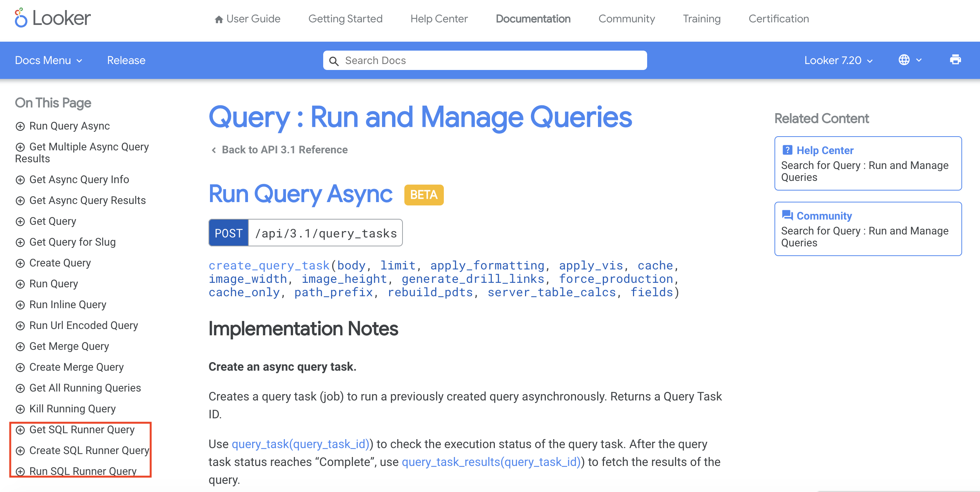Viewport: 980px width, 492px height.
Task: Click the BETA badge
Action: (x=424, y=195)
